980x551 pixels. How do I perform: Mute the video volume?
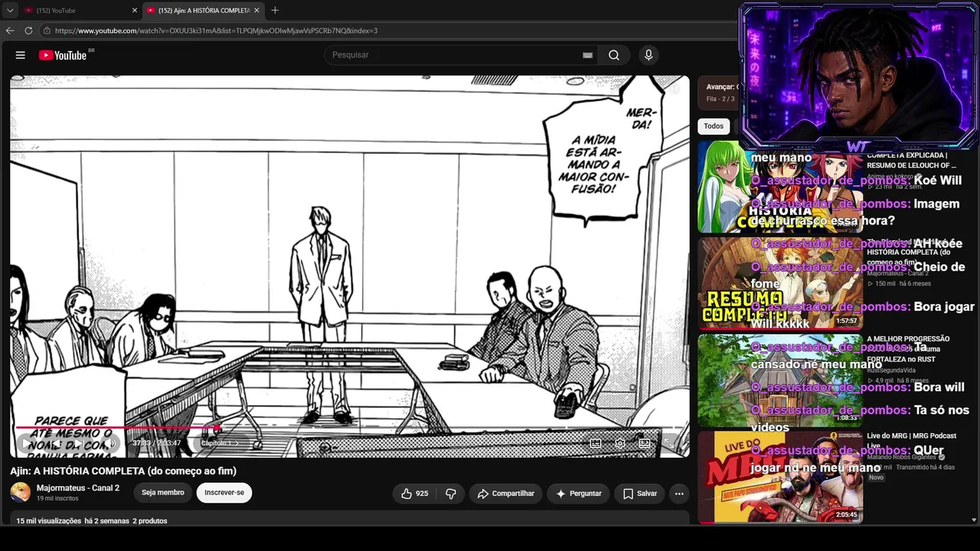tap(111, 443)
